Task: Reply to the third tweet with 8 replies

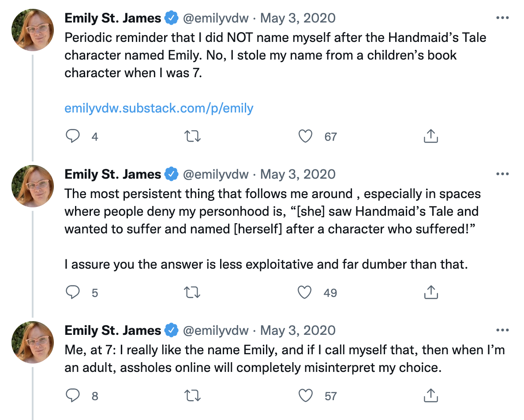Action: click(72, 396)
